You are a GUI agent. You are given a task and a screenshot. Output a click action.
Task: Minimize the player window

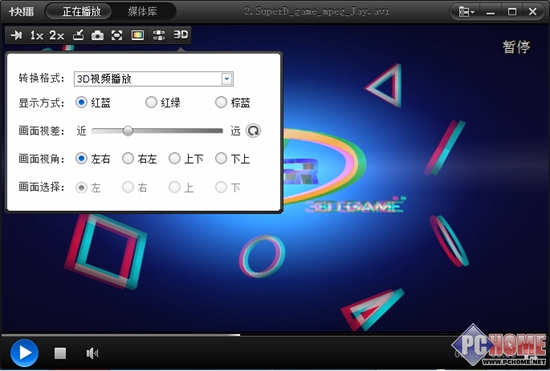coord(491,12)
